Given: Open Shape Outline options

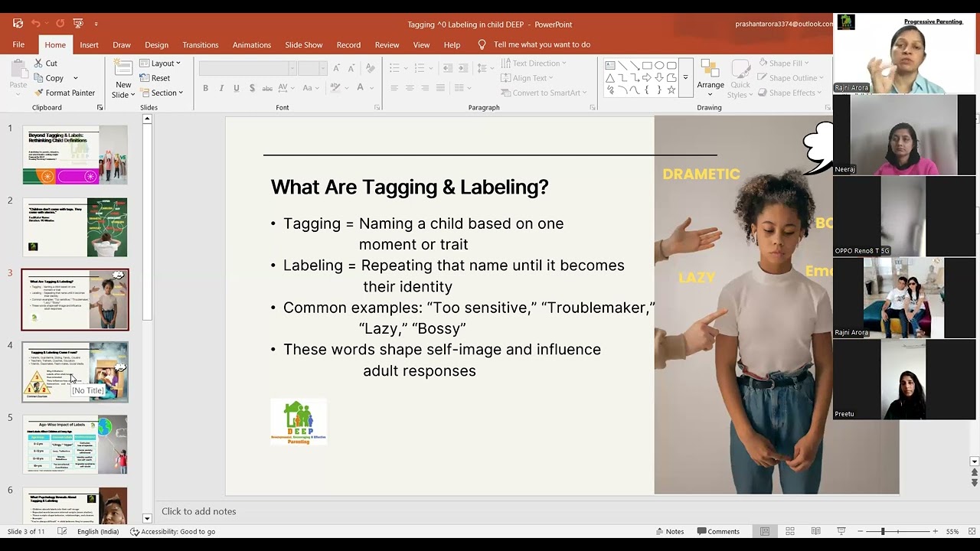Looking at the screenshot, I should tap(789, 78).
